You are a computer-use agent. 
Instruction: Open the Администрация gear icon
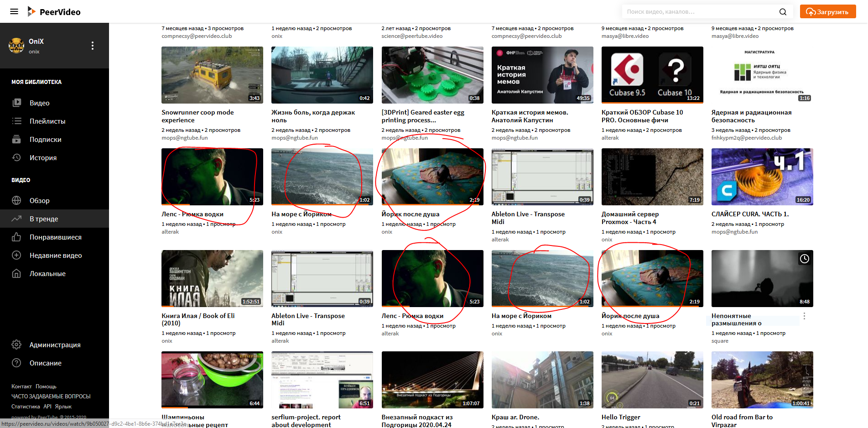(x=17, y=345)
